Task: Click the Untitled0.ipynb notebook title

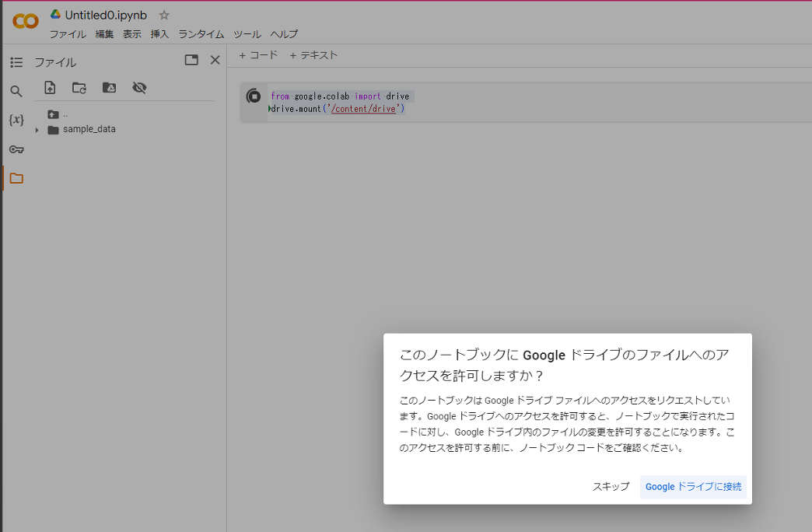Action: 106,15
